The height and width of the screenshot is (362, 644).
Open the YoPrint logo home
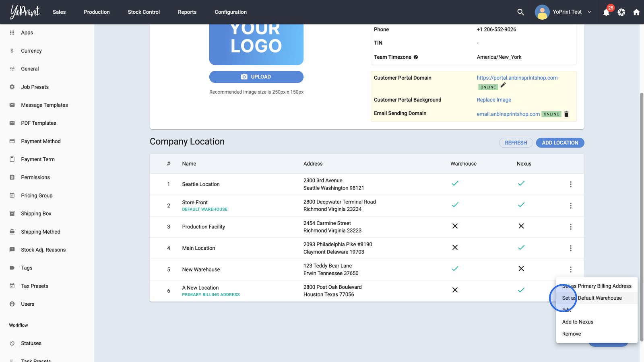tap(25, 12)
